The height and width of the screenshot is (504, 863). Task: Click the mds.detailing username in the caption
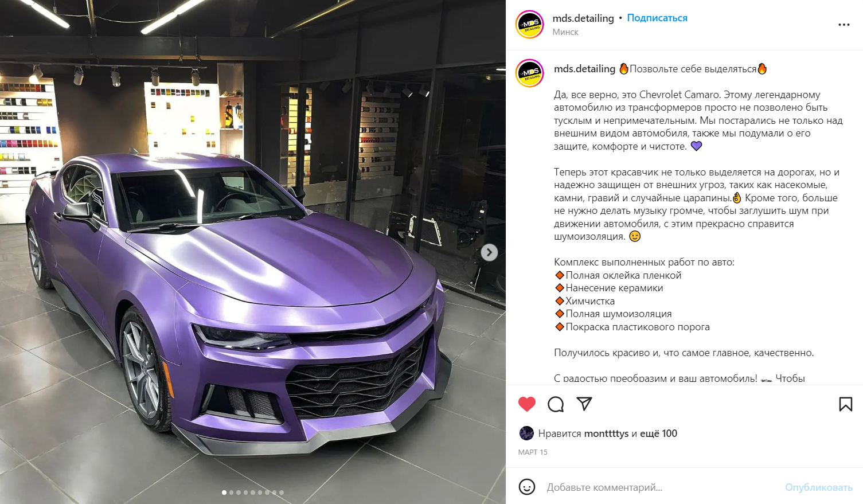(x=584, y=69)
